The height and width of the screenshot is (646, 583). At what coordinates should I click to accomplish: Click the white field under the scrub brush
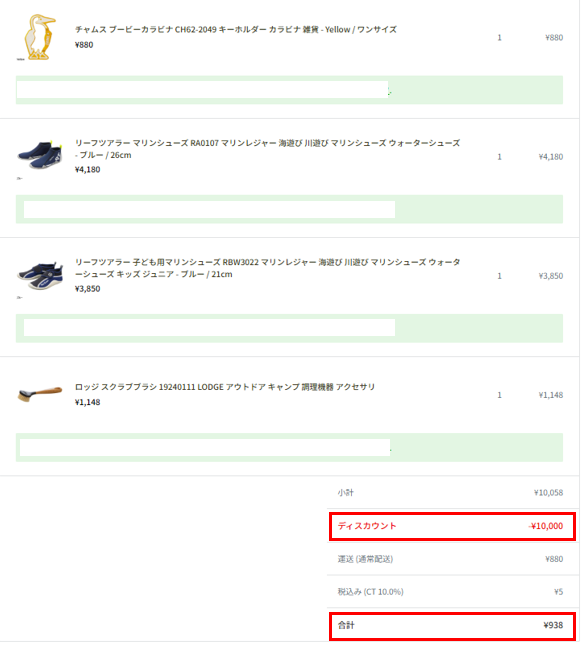point(205,447)
